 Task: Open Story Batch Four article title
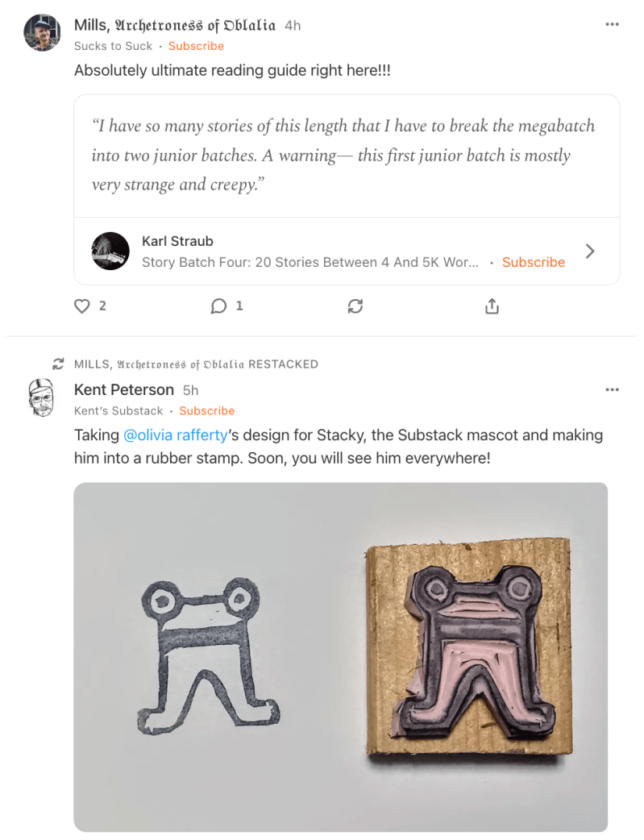tap(310, 262)
